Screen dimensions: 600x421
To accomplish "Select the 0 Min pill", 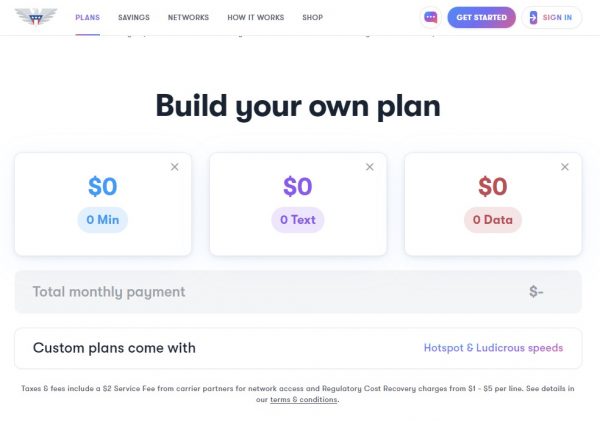I will click(103, 219).
